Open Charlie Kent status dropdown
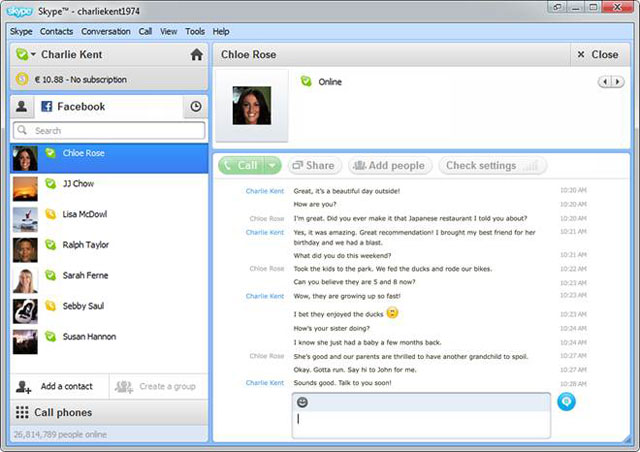 coord(26,55)
